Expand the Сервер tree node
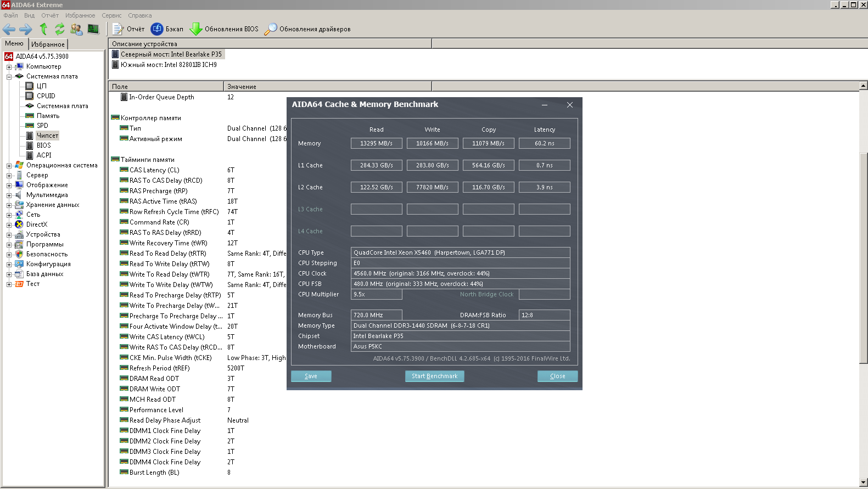This screenshot has height=489, width=868. 9,176
